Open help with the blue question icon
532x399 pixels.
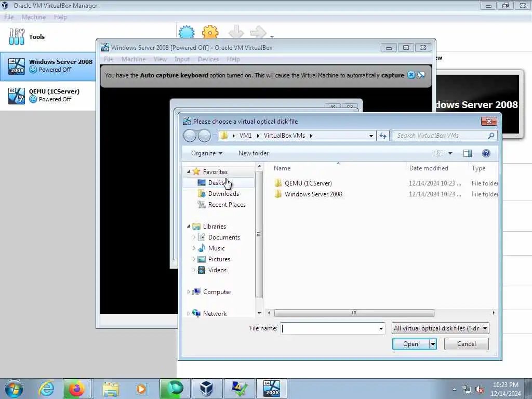tap(486, 153)
